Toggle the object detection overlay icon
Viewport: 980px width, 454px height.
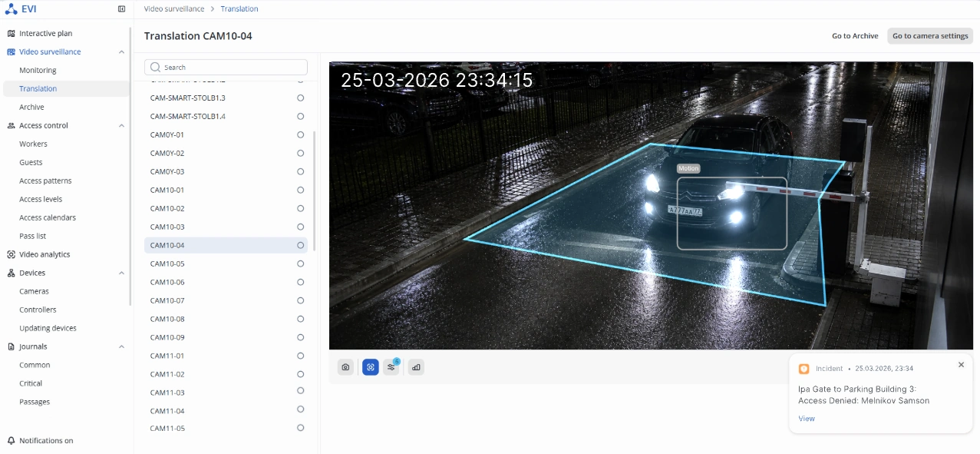tap(371, 367)
